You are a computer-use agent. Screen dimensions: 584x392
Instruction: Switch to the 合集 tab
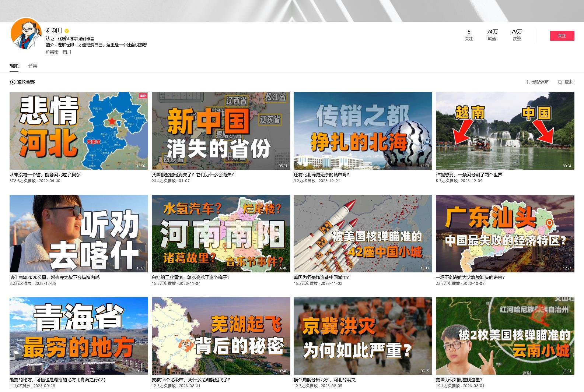coord(33,66)
